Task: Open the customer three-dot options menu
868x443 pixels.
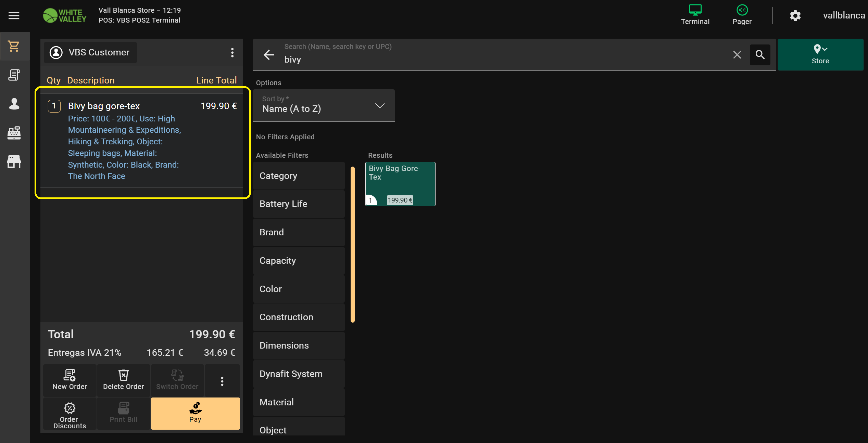Action: pyautogui.click(x=232, y=52)
